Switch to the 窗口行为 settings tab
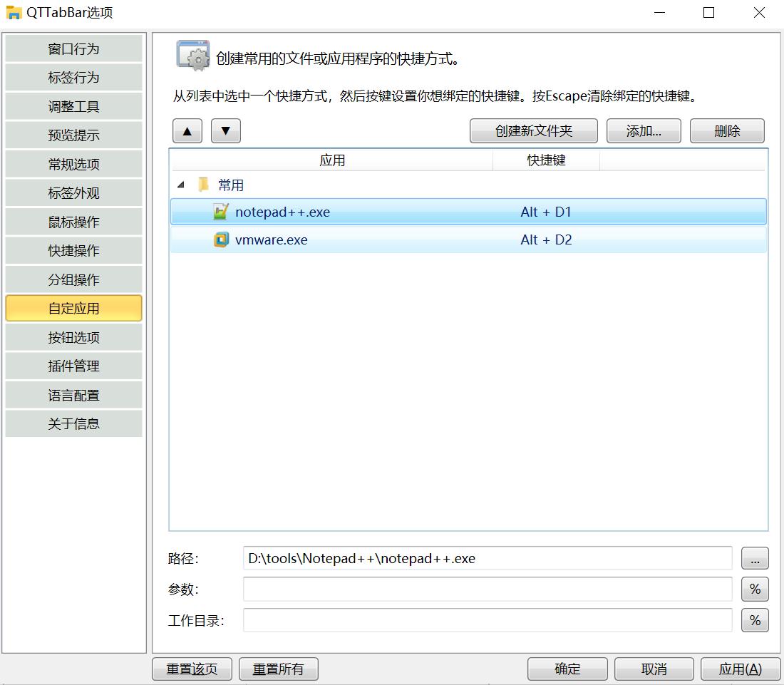Image resolution: width=784 pixels, height=685 pixels. (x=73, y=48)
